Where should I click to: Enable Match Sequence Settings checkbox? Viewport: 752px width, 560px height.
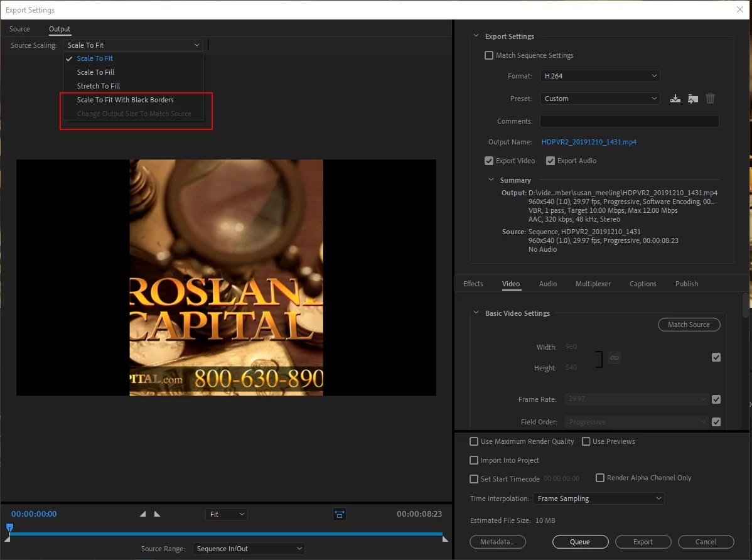tap(489, 55)
